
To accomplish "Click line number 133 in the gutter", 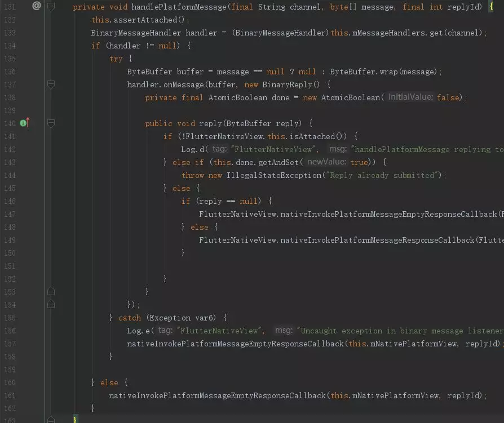I will point(10,33).
